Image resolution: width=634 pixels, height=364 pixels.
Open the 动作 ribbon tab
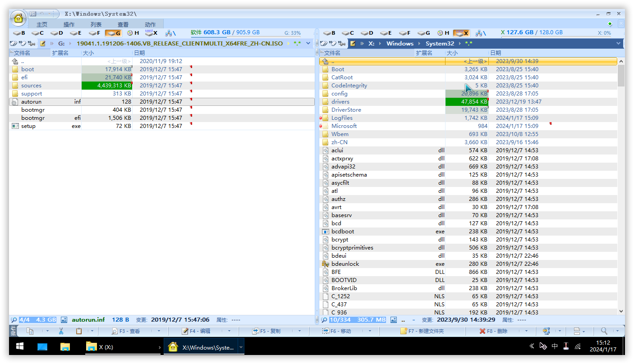tap(150, 24)
